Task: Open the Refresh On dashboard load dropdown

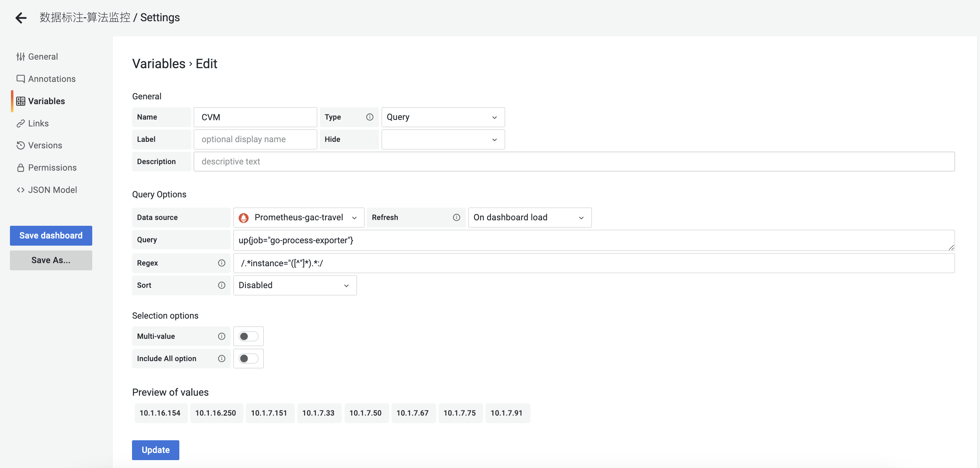Action: click(x=529, y=218)
